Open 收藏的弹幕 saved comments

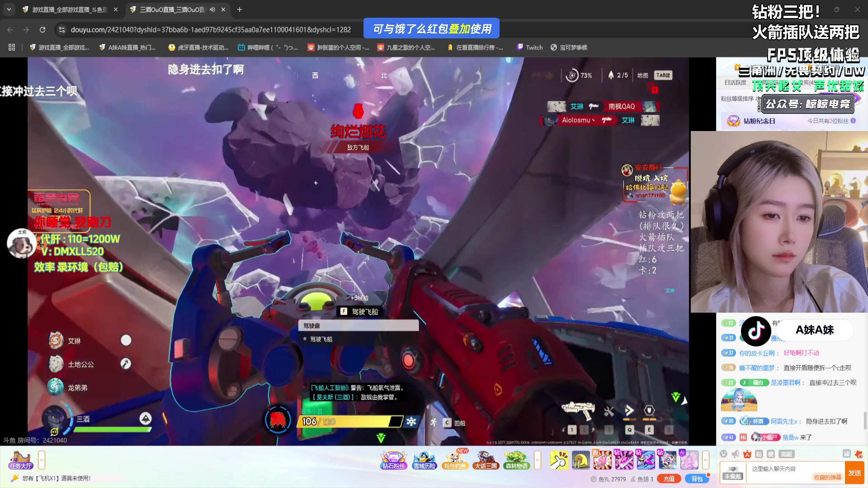(827, 478)
